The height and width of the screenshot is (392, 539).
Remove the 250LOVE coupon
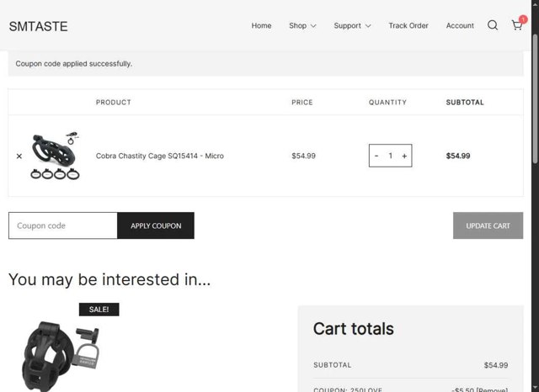pyautogui.click(x=492, y=389)
